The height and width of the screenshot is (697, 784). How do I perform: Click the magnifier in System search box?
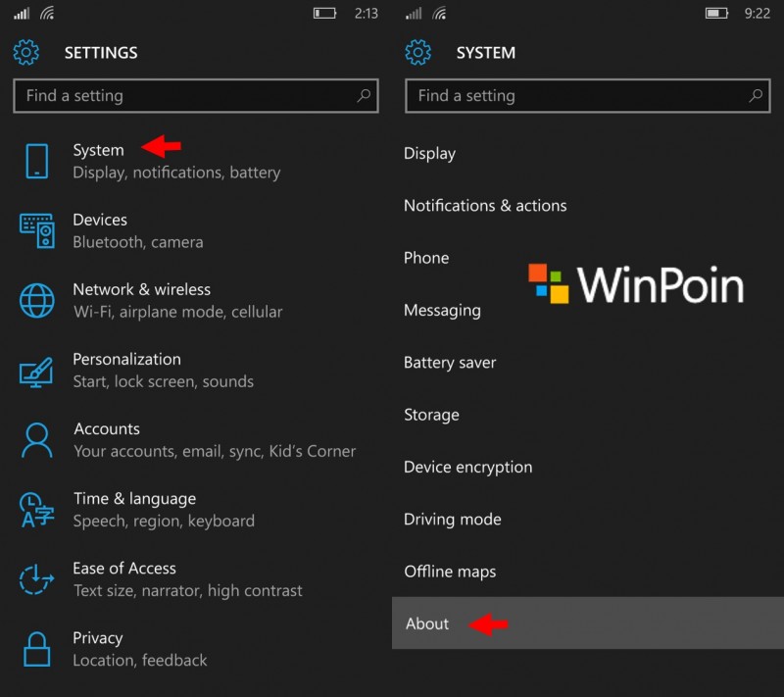[756, 95]
